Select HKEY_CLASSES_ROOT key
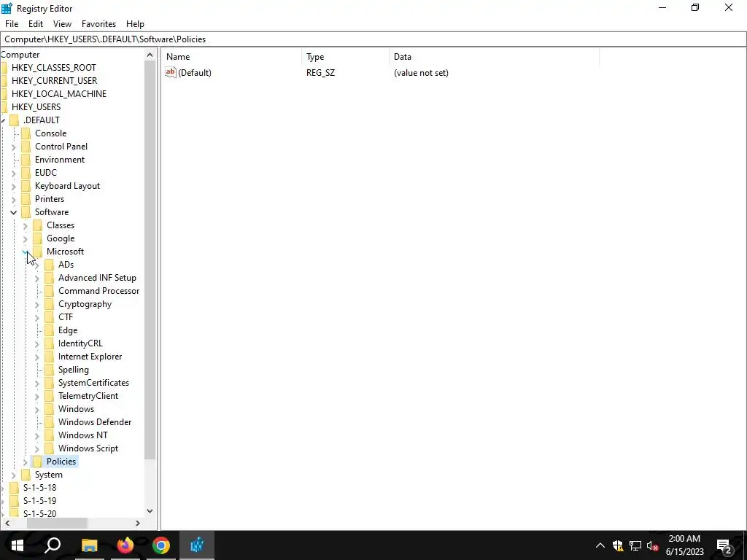Image resolution: width=747 pixels, height=560 pixels. tap(54, 68)
